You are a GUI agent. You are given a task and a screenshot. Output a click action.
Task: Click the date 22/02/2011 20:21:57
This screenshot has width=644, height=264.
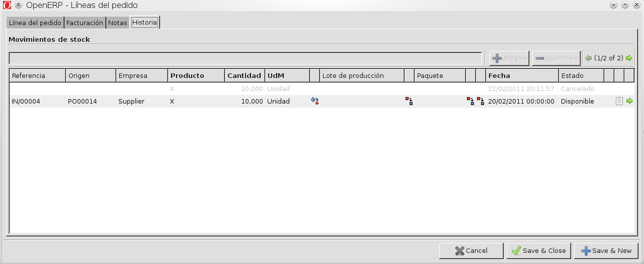pos(521,89)
